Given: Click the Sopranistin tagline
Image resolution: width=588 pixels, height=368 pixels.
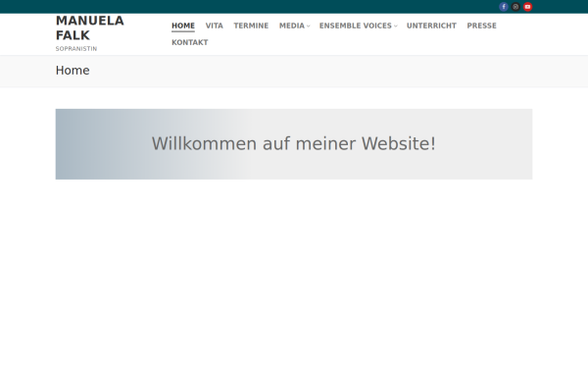Looking at the screenshot, I should [x=76, y=49].
